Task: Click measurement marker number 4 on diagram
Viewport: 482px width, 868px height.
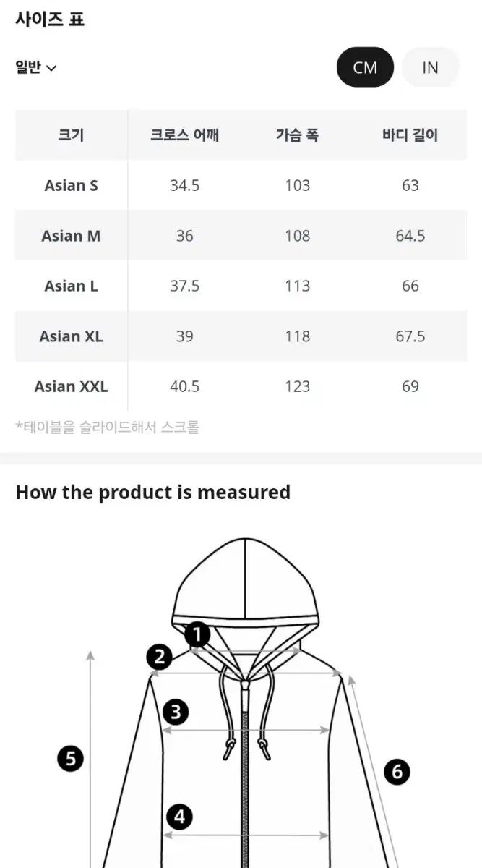Action: pos(179,817)
